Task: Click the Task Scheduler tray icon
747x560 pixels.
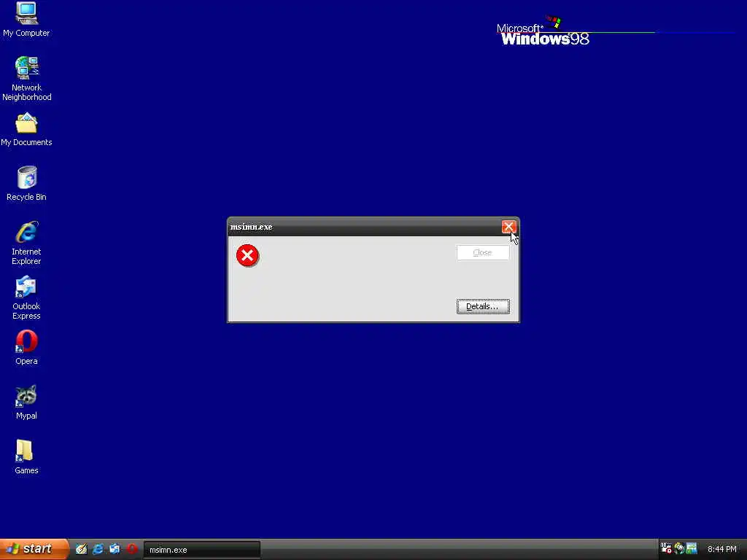Action: [666, 548]
